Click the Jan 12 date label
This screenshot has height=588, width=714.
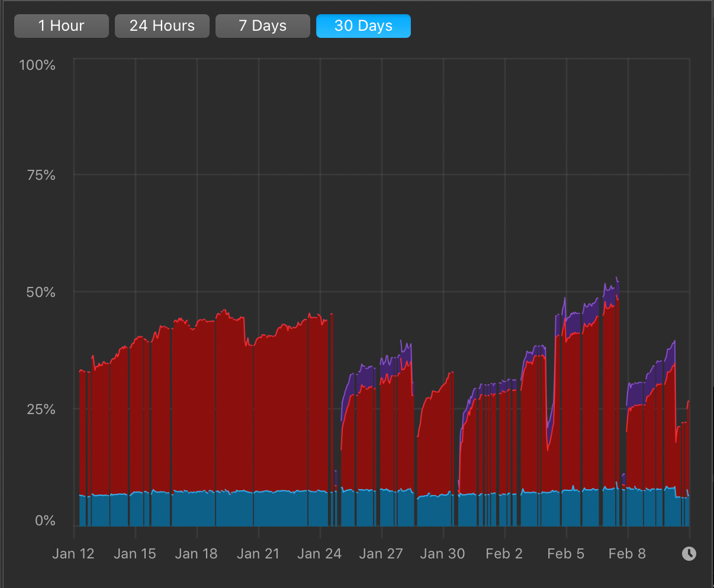tap(73, 554)
